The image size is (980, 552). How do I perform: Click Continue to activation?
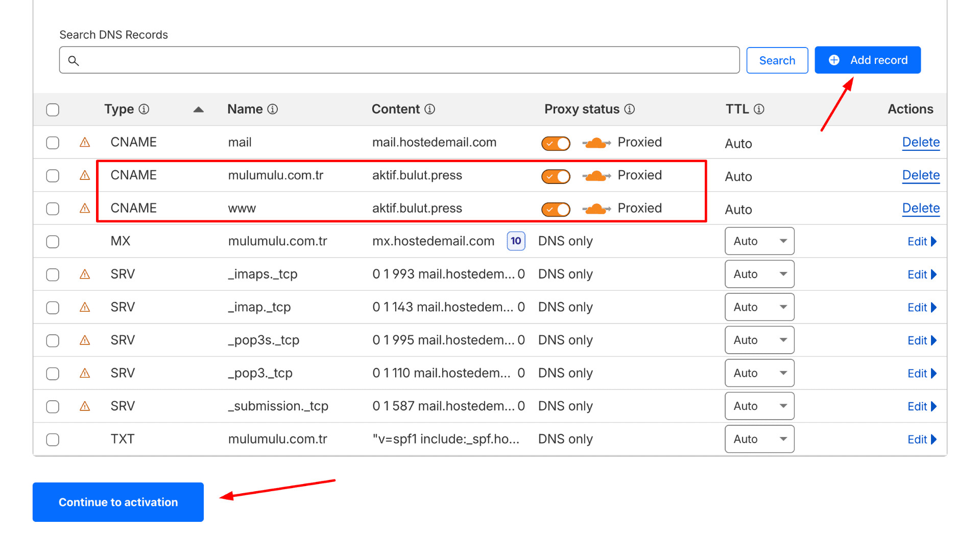coord(118,502)
